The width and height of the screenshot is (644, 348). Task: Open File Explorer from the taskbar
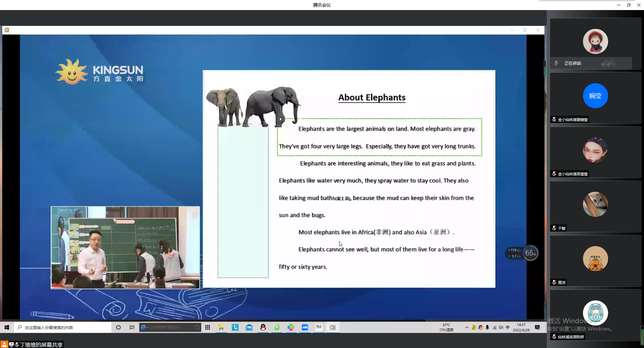click(221, 327)
